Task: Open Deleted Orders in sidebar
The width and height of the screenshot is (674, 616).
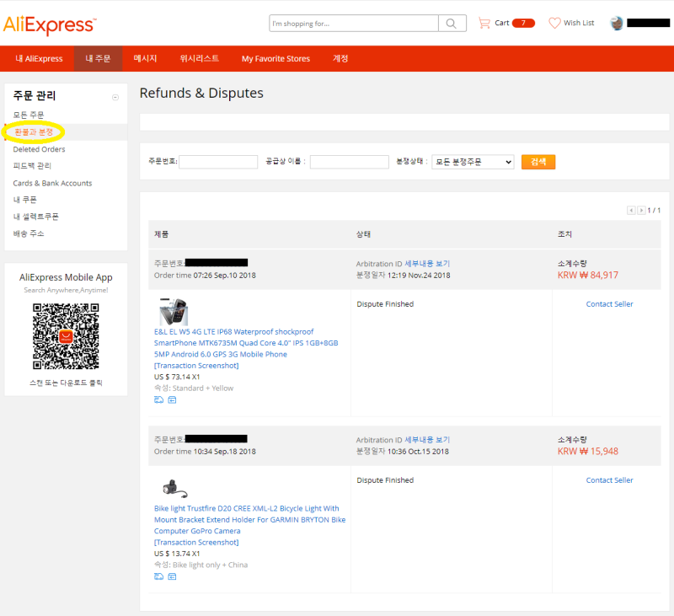Action: point(39,149)
